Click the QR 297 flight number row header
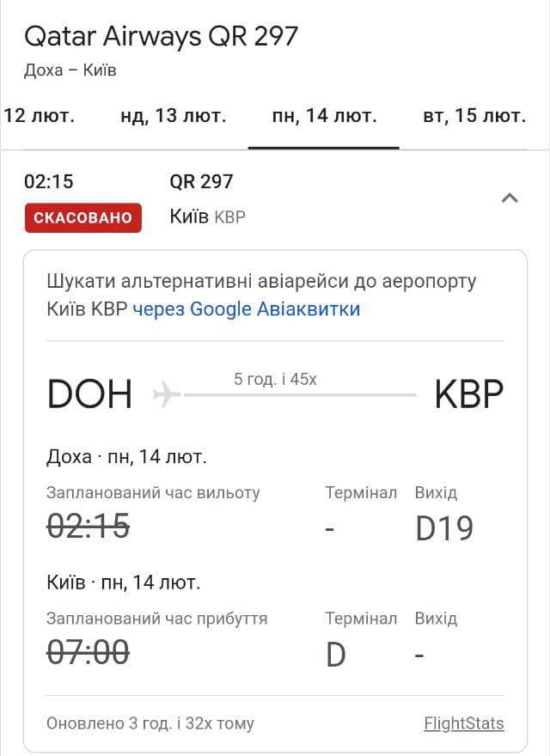550x756 pixels. 201,181
